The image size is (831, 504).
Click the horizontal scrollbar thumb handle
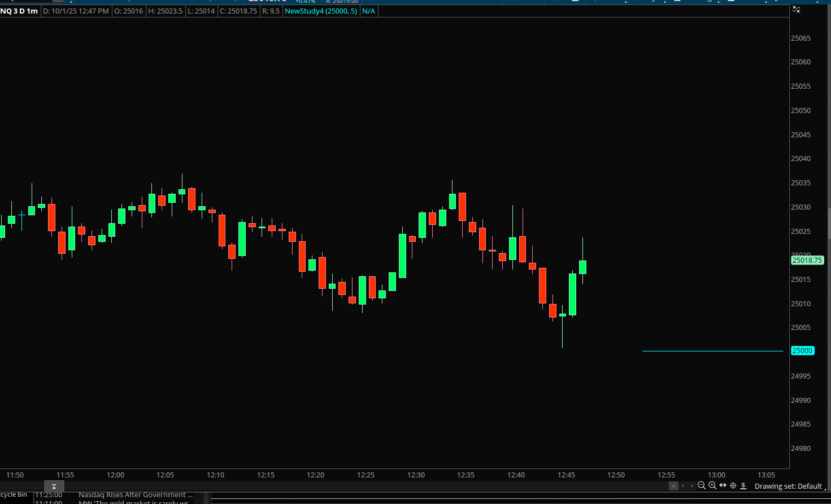click(x=673, y=486)
